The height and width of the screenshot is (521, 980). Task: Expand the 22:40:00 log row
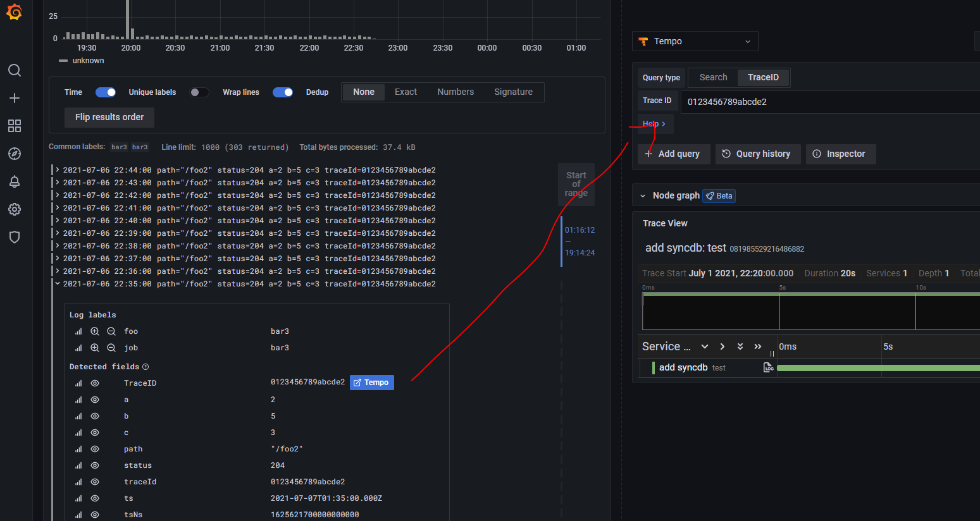click(x=58, y=221)
